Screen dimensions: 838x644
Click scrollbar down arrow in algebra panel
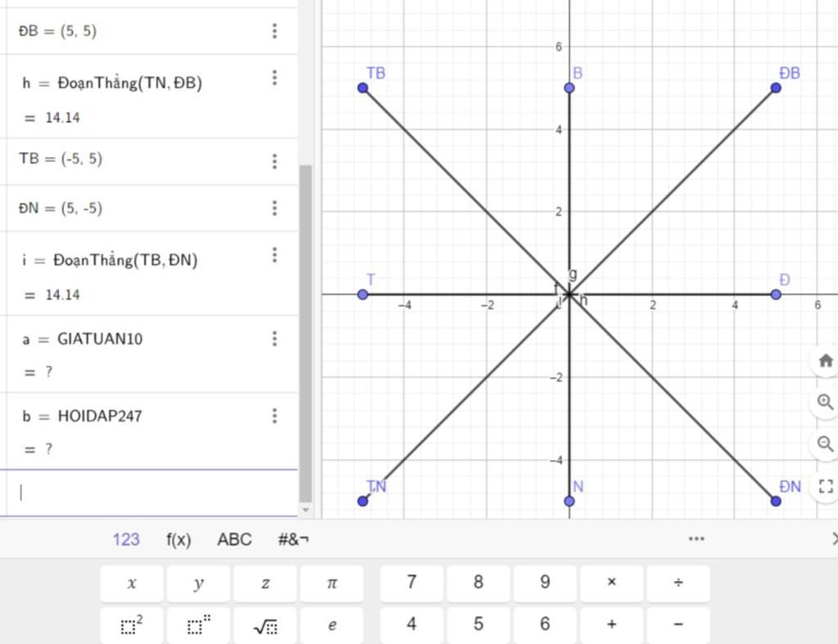tap(305, 510)
